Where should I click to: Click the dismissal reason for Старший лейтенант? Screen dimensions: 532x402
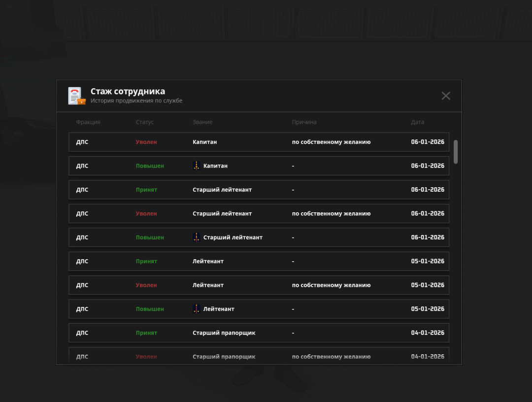331,214
